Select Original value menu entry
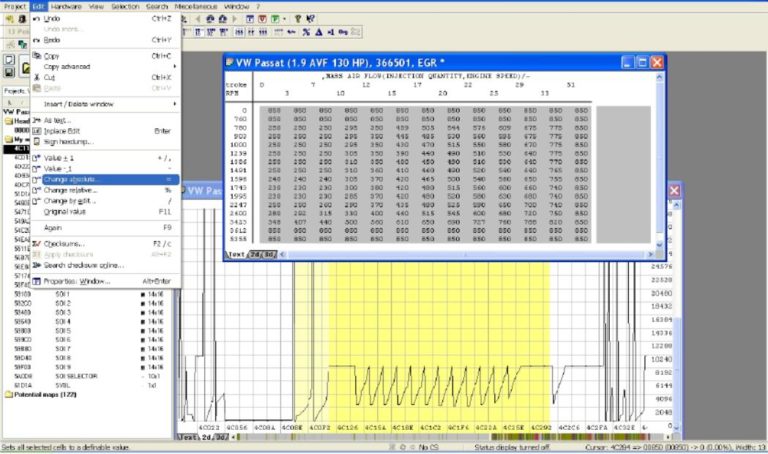 [105, 212]
